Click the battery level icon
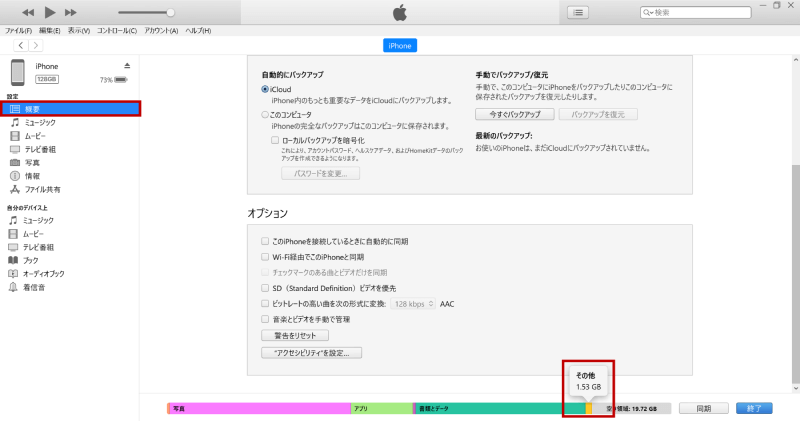The height and width of the screenshot is (421, 800). click(121, 80)
